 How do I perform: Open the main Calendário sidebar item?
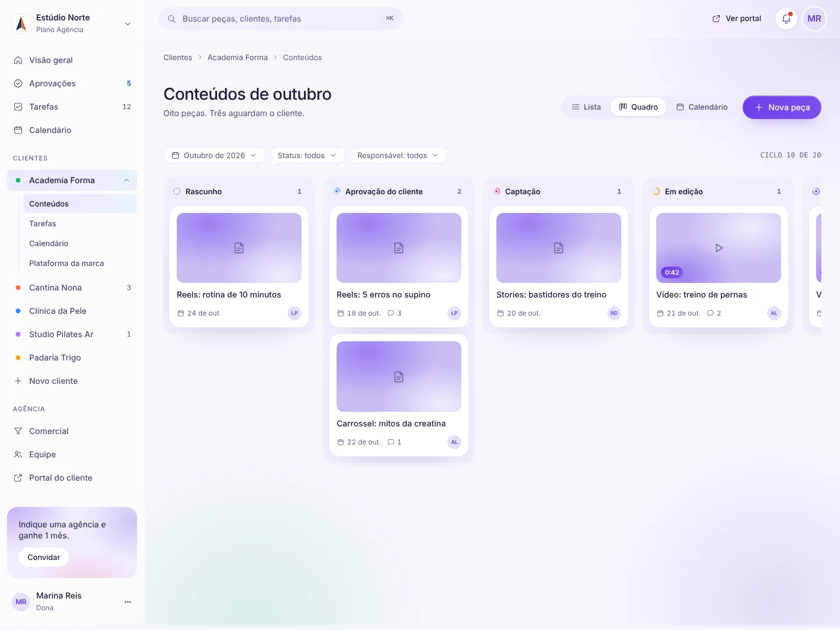pyautogui.click(x=72, y=130)
